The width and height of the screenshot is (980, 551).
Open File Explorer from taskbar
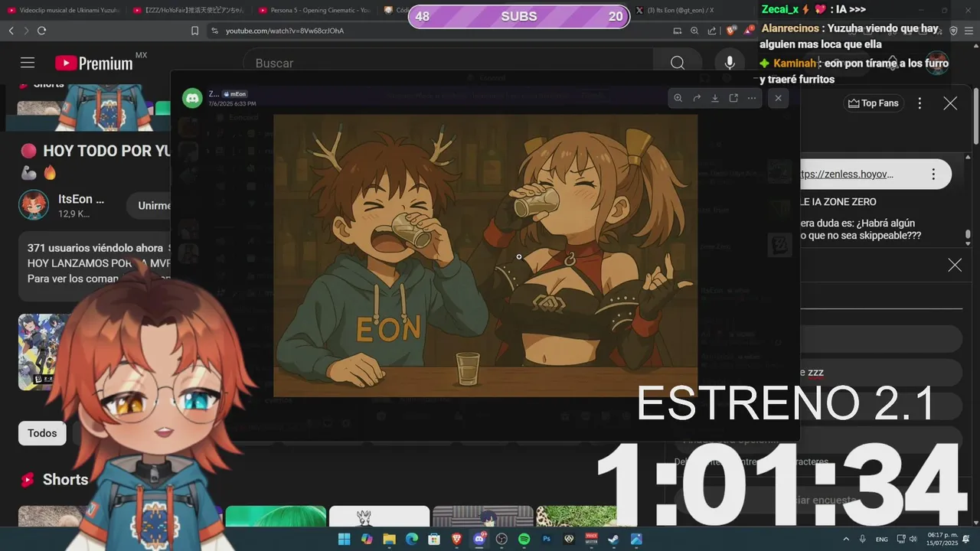click(x=389, y=539)
